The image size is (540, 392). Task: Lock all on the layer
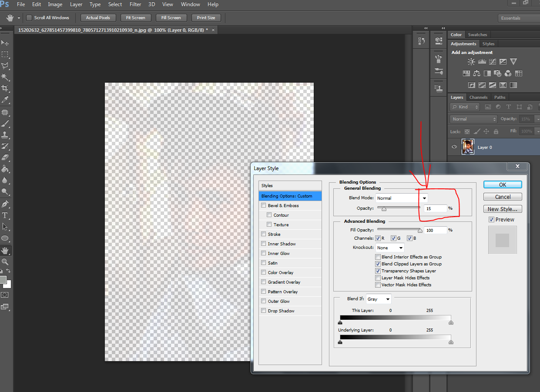point(496,131)
